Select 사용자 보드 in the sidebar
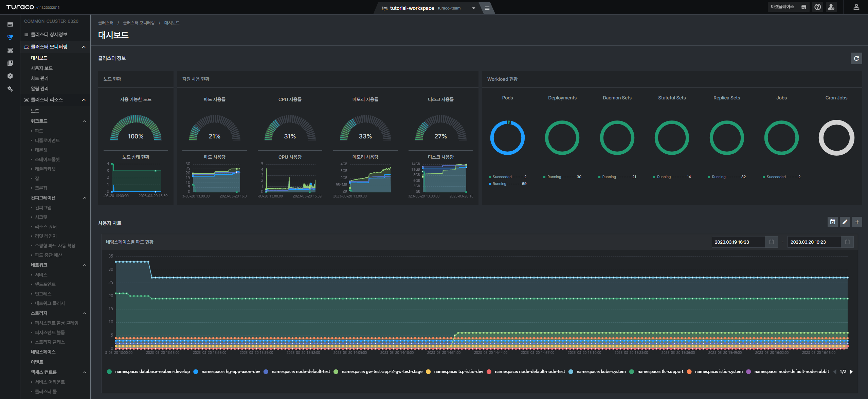This screenshot has height=399, width=868. point(41,68)
